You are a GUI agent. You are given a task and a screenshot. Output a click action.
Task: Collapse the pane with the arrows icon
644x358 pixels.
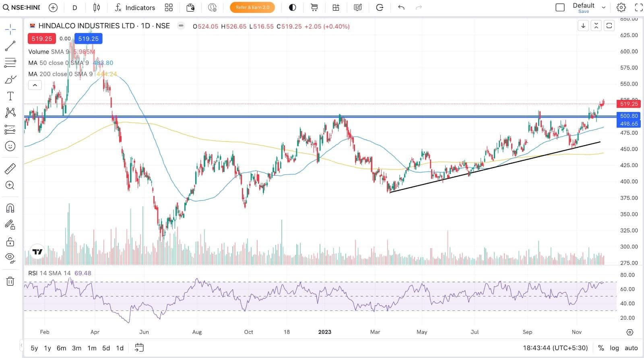click(x=596, y=26)
